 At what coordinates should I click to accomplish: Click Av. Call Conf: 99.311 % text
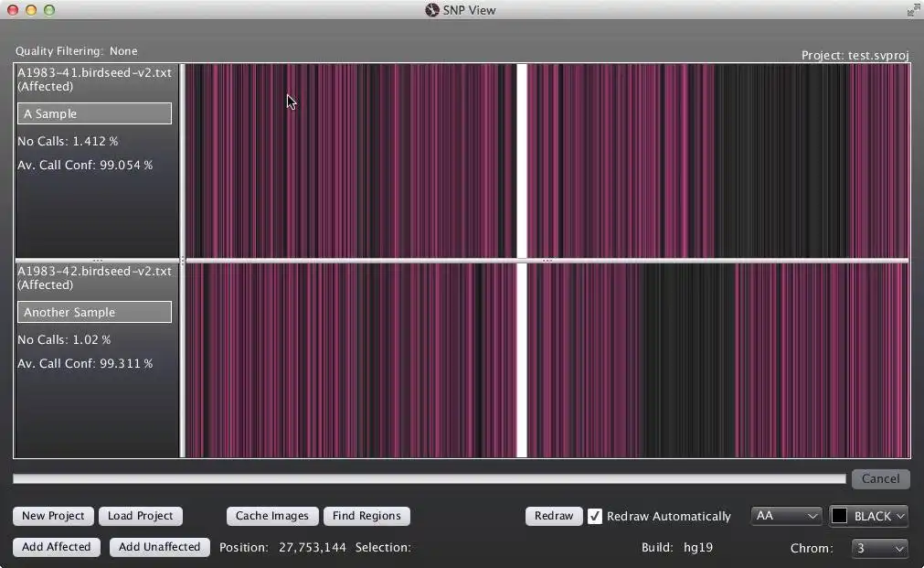85,363
